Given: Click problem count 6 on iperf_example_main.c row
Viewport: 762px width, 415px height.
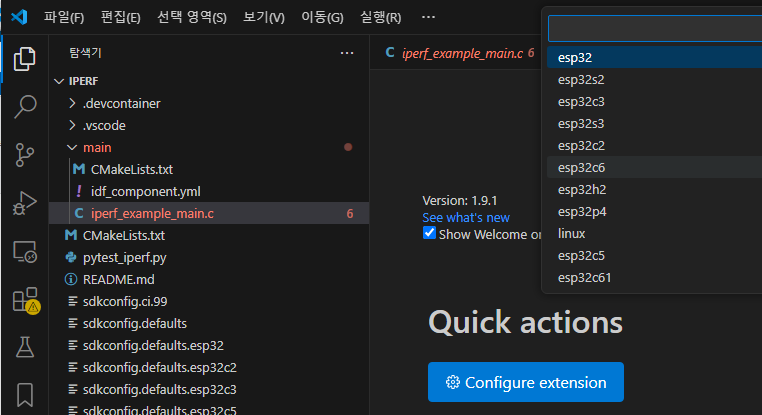Looking at the screenshot, I should (x=350, y=213).
